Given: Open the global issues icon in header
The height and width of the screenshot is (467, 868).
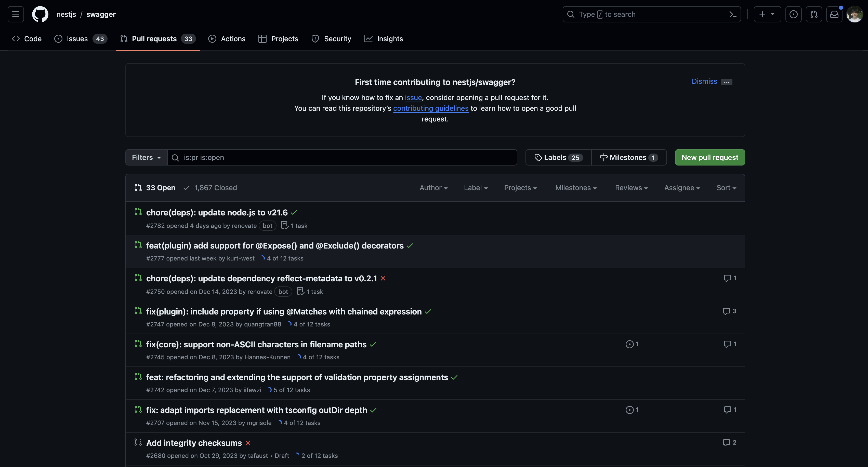Looking at the screenshot, I should 793,14.
